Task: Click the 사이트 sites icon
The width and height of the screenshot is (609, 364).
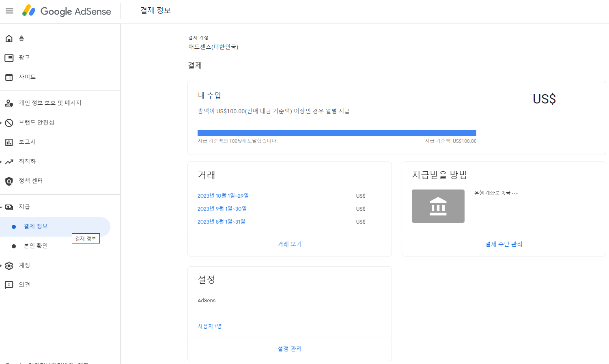Action: coord(9,78)
